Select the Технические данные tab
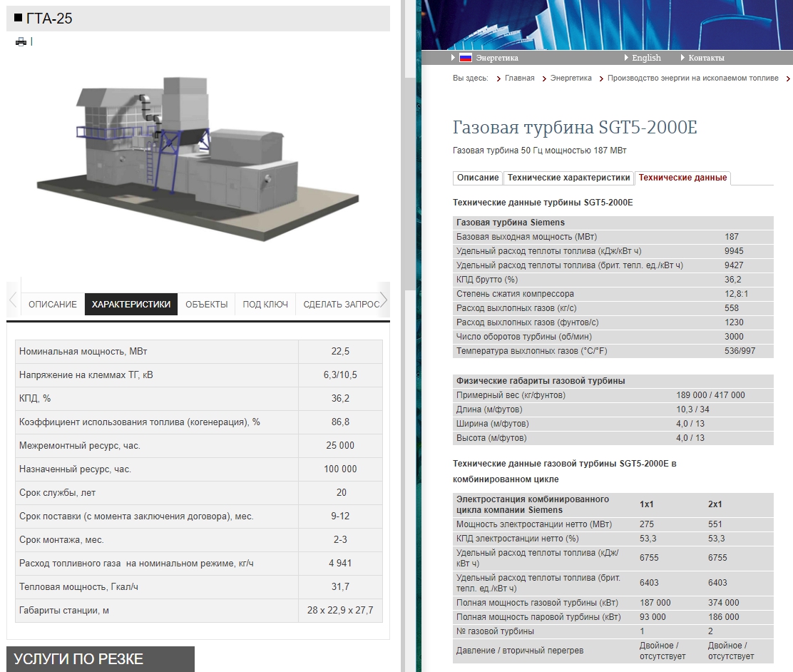 click(x=682, y=178)
